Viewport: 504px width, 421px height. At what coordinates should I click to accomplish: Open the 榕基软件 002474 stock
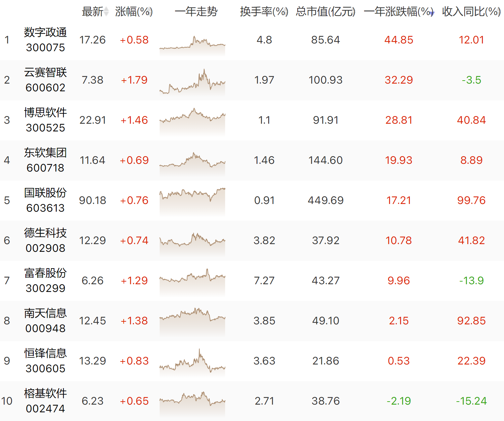tap(45, 401)
